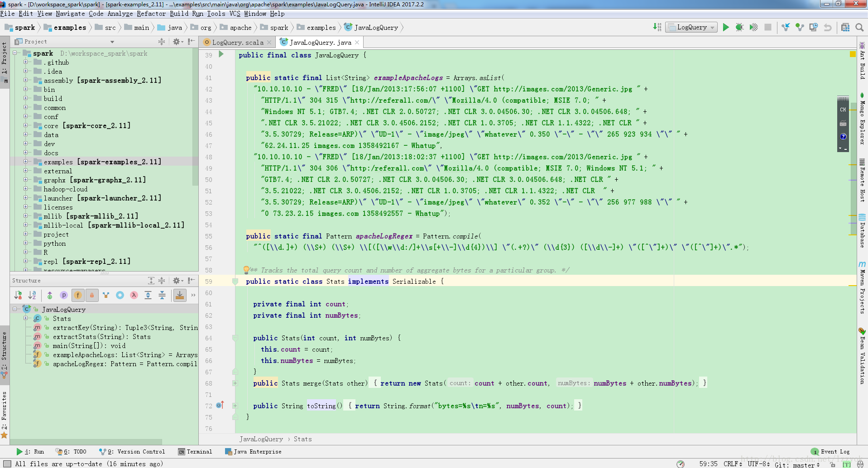Click the Git master branch widget
868x468 pixels.
click(797, 464)
